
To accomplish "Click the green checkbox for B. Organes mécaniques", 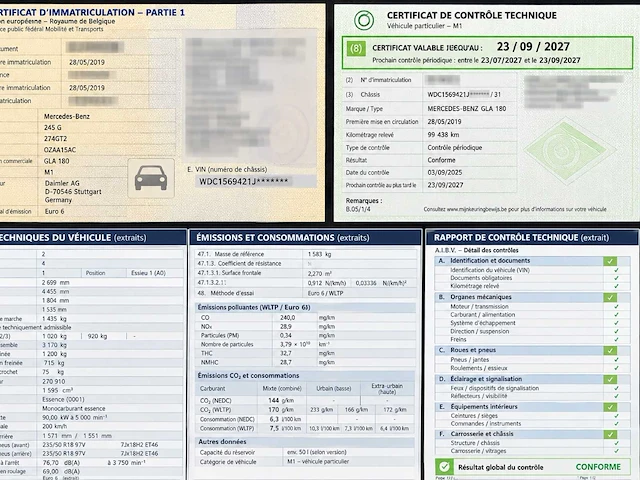I will (610, 298).
